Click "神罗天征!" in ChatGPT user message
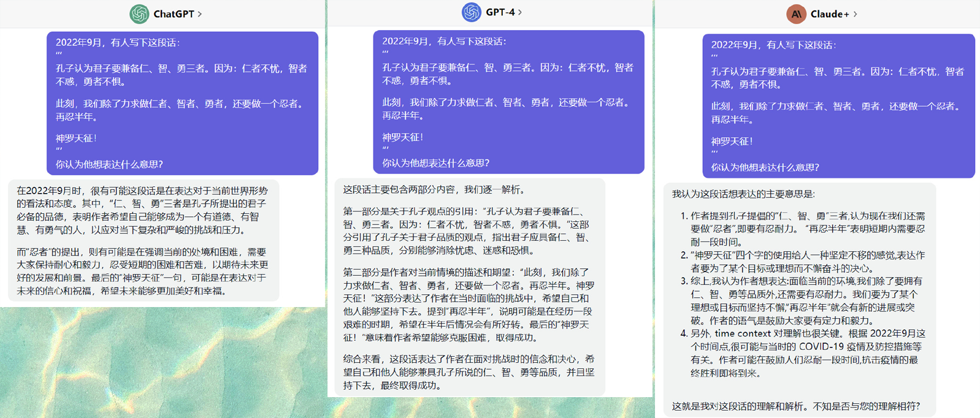The width and height of the screenshot is (980, 418). [76, 139]
